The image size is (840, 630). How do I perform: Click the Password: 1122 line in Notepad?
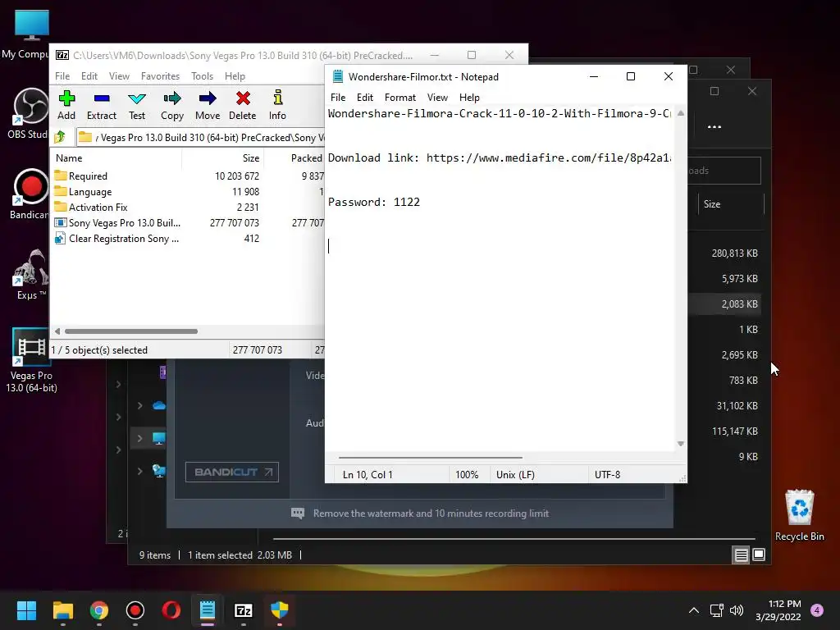(374, 202)
